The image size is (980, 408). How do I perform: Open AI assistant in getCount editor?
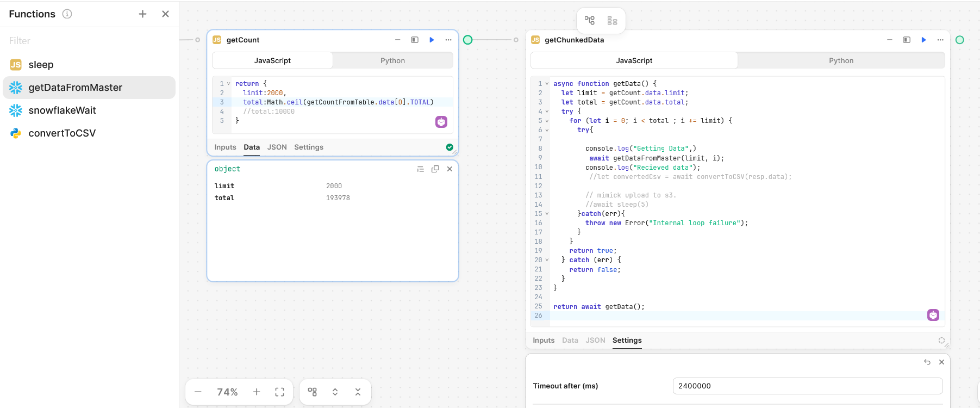pyautogui.click(x=441, y=122)
